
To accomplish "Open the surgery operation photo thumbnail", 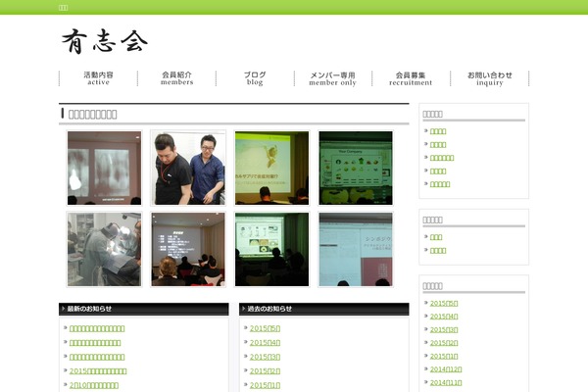I will click(x=105, y=250).
